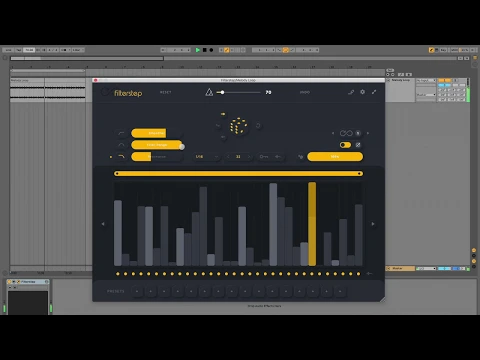Click the Smoothe slider bar
The height and width of the screenshot is (360, 480).
[x=157, y=133]
